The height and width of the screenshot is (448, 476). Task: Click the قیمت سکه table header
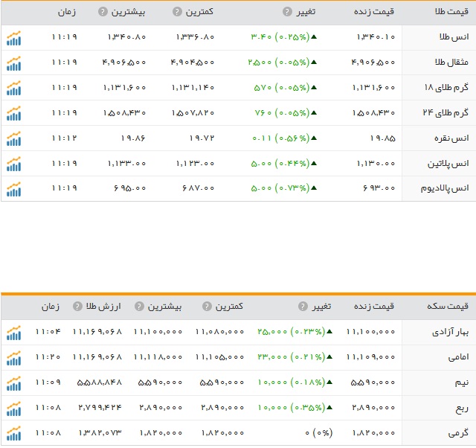(x=448, y=306)
